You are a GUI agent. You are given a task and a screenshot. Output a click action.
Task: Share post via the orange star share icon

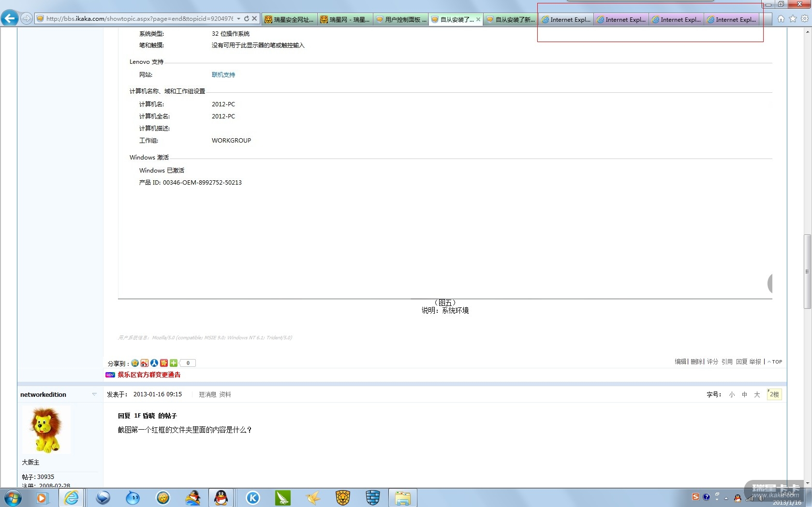coord(164,363)
